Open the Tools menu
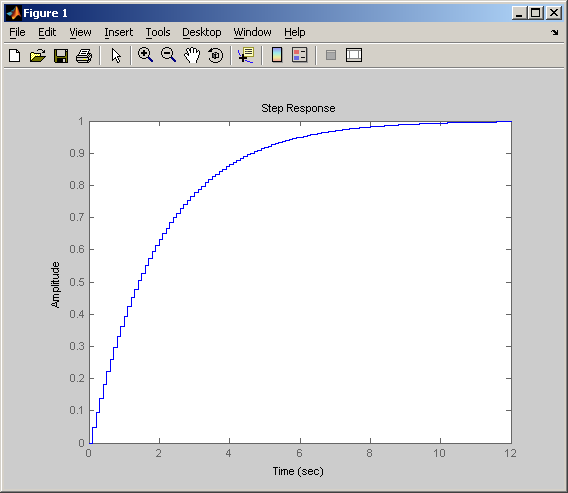 [158, 32]
